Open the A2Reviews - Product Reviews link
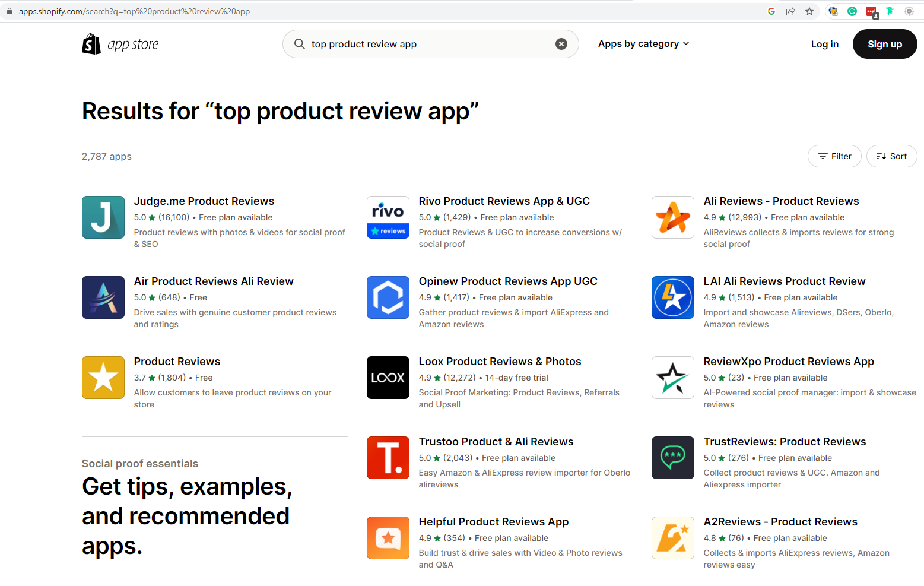Screen dimensions: 924x586 pyautogui.click(x=780, y=522)
